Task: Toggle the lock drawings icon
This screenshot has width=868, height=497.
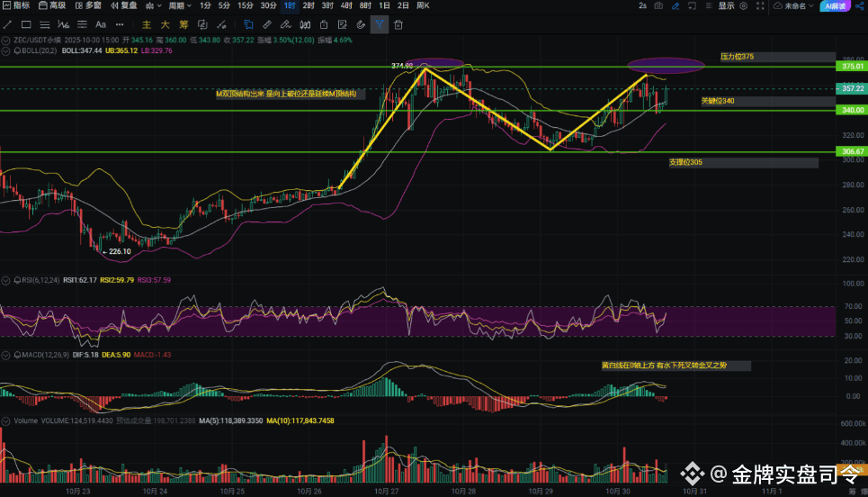Action: [x=324, y=24]
